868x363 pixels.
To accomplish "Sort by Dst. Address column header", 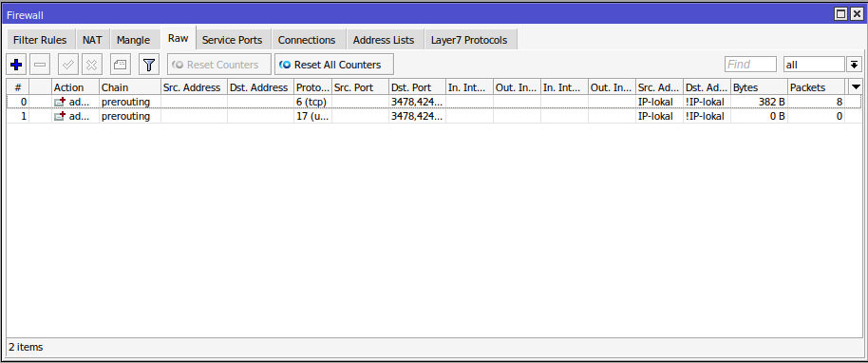I will point(260,87).
